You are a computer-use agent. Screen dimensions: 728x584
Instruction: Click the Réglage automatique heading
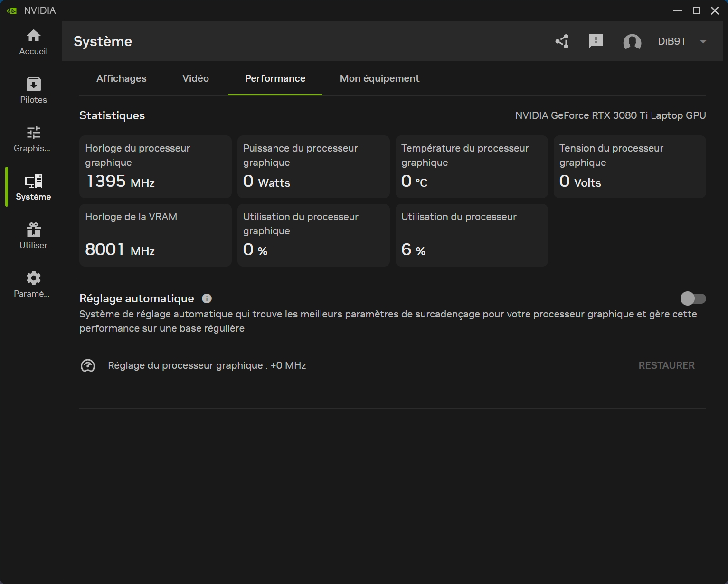coord(137,298)
